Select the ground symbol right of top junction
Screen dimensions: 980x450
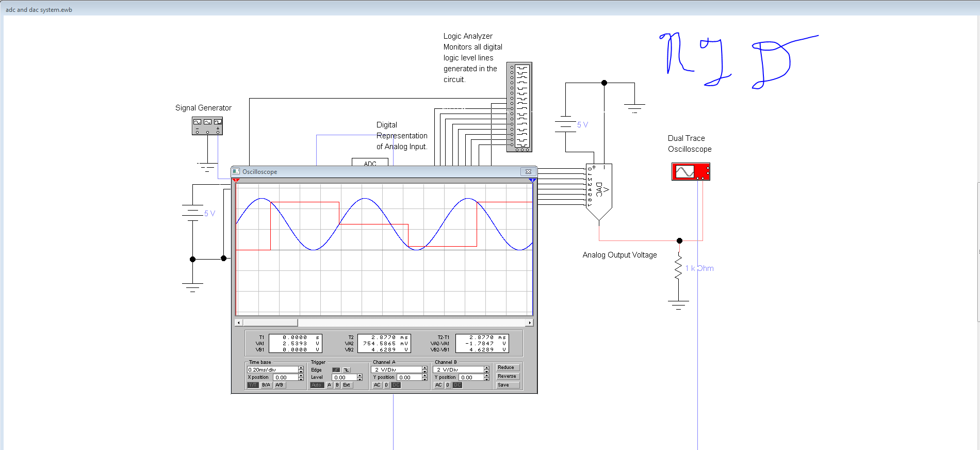pos(634,108)
